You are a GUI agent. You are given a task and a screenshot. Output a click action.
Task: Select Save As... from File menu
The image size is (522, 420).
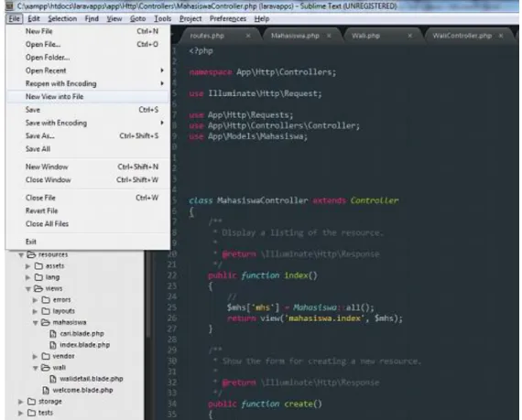click(x=88, y=135)
